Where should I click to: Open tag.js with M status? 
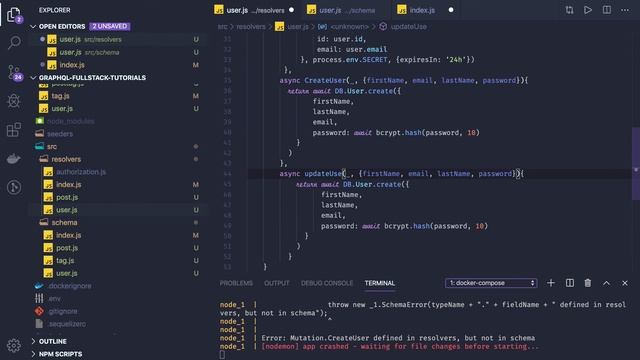[118, 96]
